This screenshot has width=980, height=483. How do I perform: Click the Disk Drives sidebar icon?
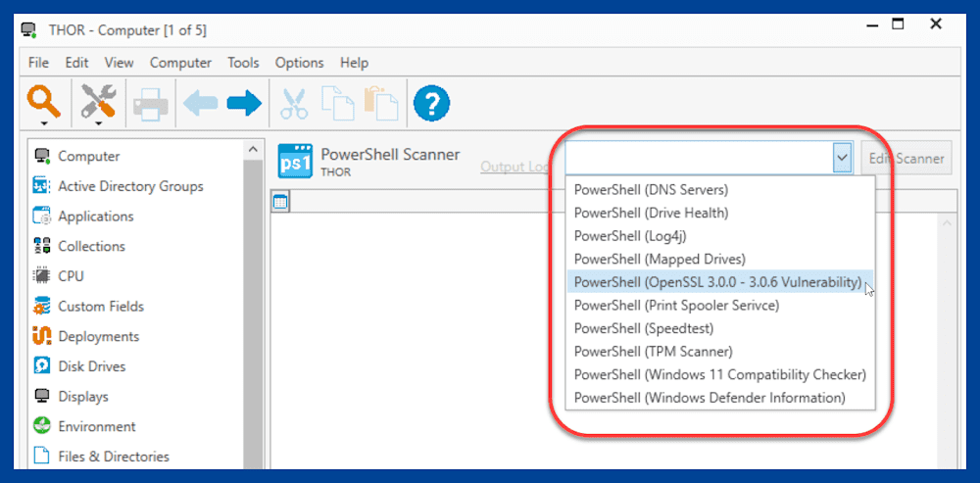coord(41,366)
